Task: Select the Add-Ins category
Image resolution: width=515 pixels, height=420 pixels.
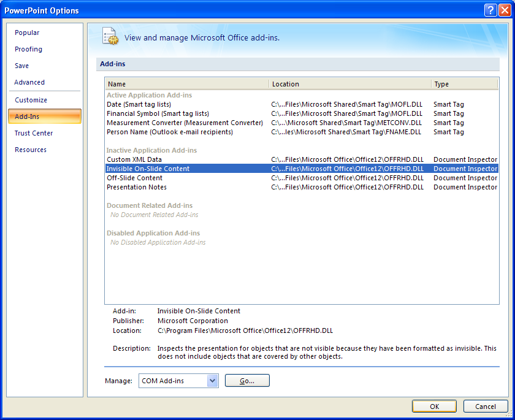Action: [x=45, y=116]
